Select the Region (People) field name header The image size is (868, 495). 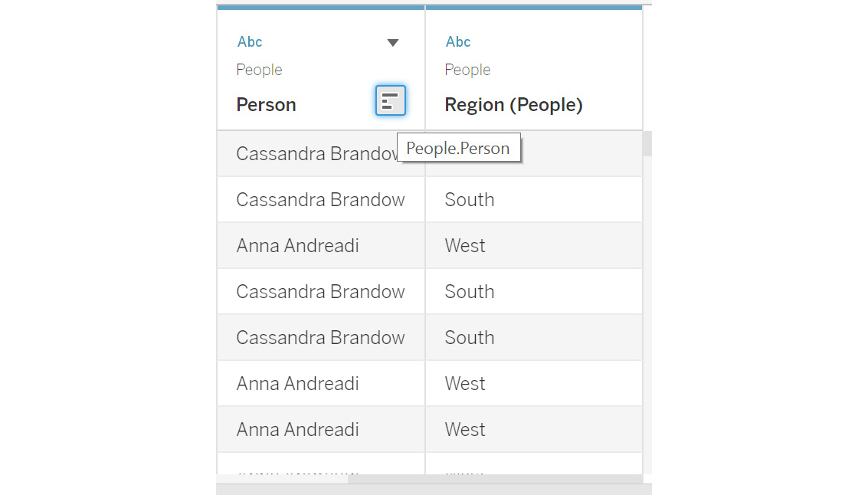[514, 105]
